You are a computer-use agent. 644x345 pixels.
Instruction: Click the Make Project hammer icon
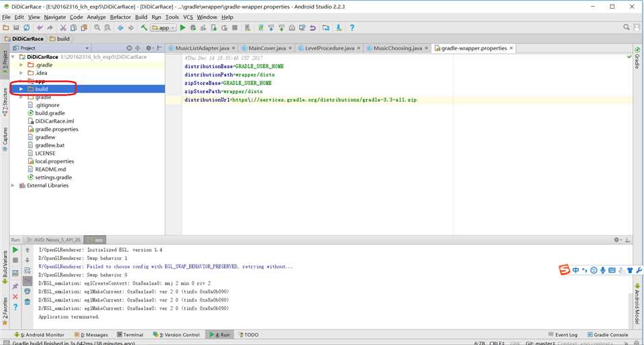[x=144, y=28]
